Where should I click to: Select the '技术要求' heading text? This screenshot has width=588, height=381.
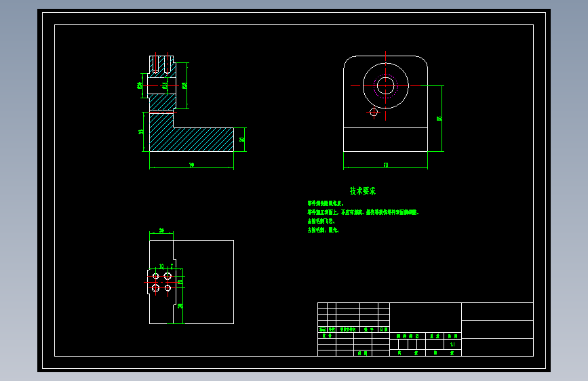[363, 191]
